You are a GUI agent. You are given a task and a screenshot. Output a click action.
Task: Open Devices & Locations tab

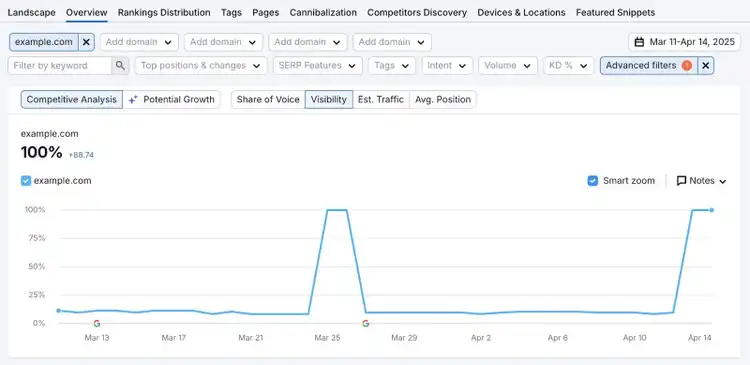[521, 12]
